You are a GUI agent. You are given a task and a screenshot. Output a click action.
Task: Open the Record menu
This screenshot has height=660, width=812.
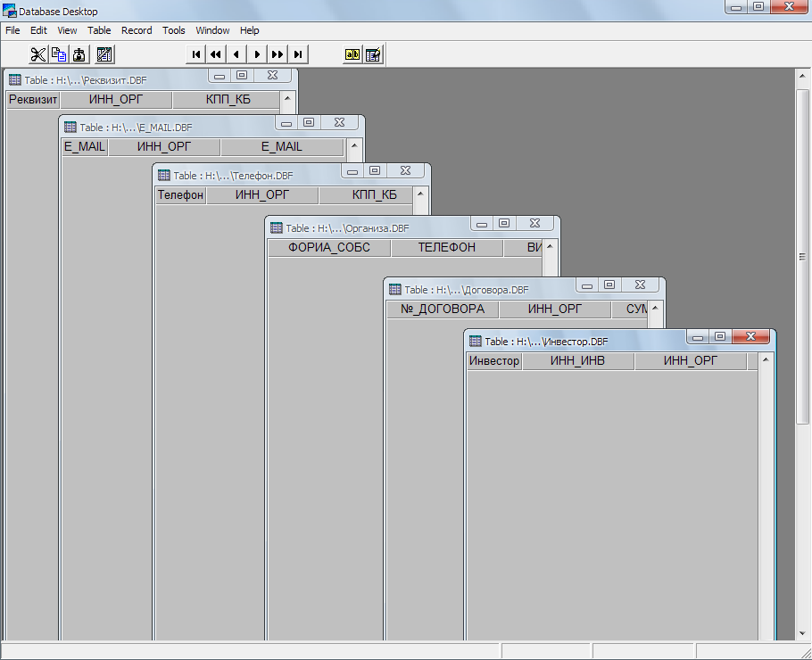137,30
